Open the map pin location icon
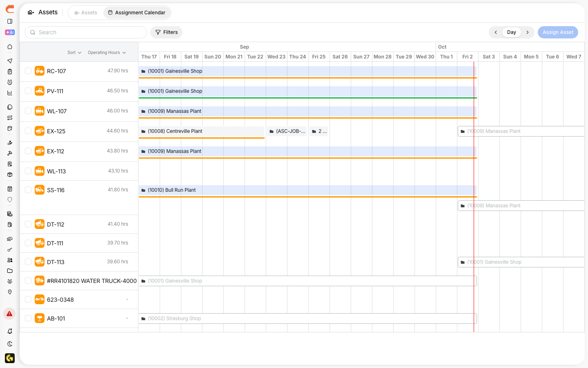588x368 pixels. (x=10, y=292)
